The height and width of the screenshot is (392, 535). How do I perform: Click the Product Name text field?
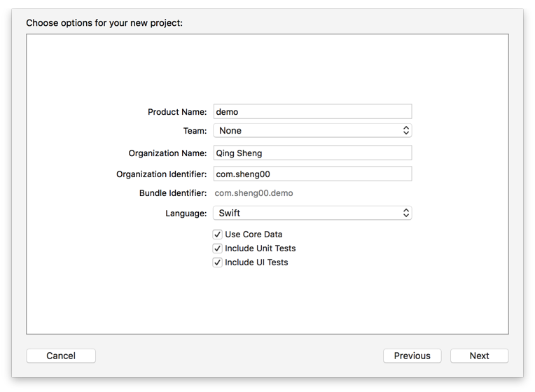312,111
